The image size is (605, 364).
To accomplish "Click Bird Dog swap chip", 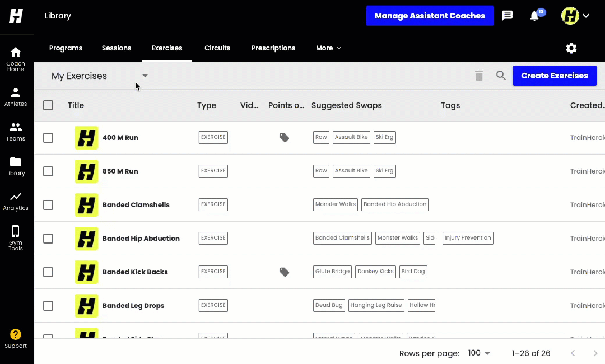I will (x=413, y=272).
